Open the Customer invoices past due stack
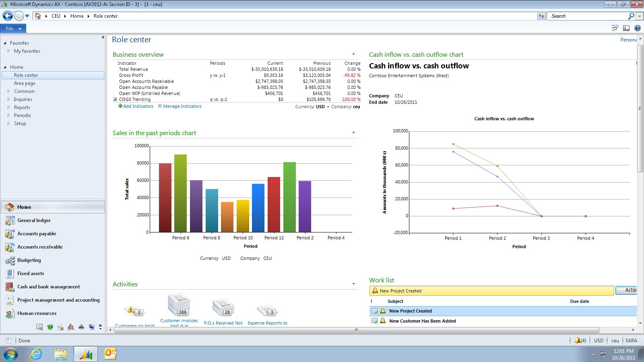Viewport: 644px width, 362px height. [179, 305]
